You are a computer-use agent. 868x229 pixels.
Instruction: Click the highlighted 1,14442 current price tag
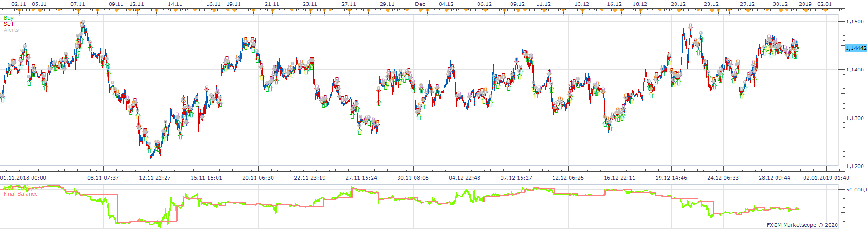click(856, 48)
